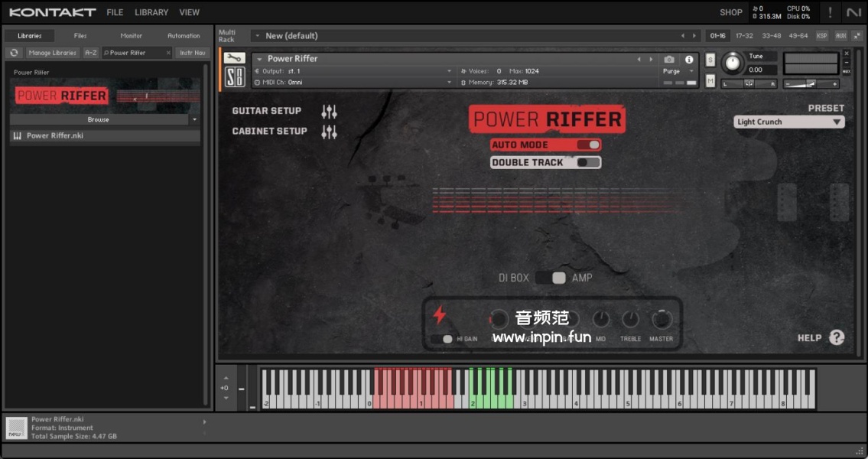This screenshot has height=459, width=868.
Task: Open the MIDI Ch Omni dropdown
Action: (x=353, y=83)
